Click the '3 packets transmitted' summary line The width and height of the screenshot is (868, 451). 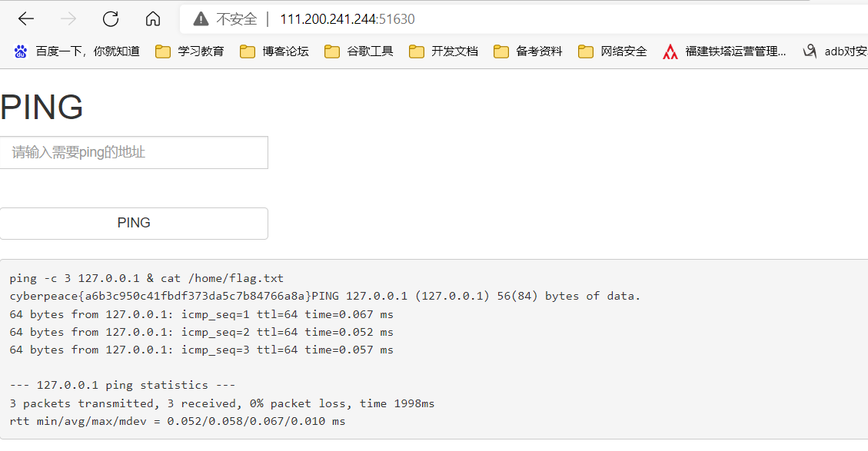222,403
